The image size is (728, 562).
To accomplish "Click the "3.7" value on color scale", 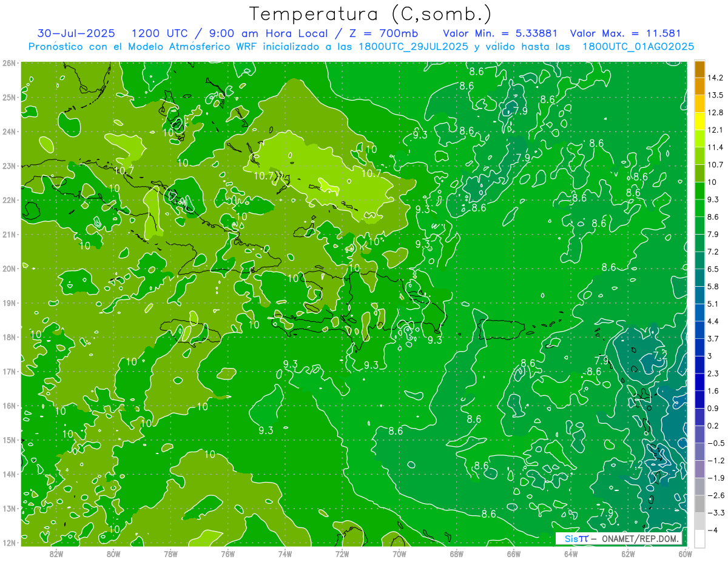I will click(x=713, y=339).
